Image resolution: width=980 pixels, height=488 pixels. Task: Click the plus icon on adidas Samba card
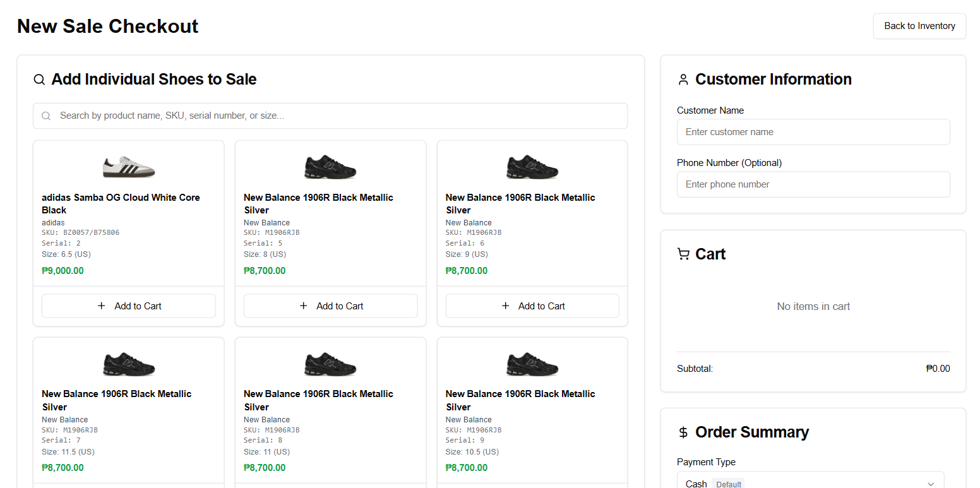[x=102, y=306]
